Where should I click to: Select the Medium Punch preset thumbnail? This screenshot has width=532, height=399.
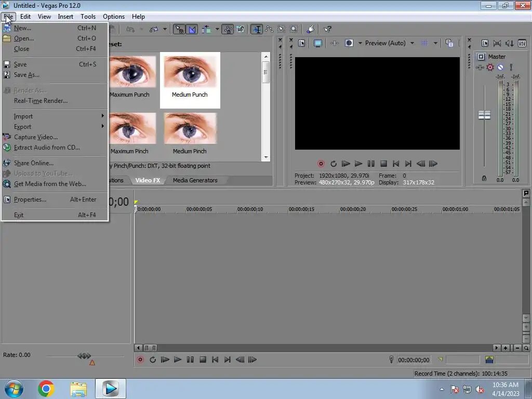coord(190,80)
